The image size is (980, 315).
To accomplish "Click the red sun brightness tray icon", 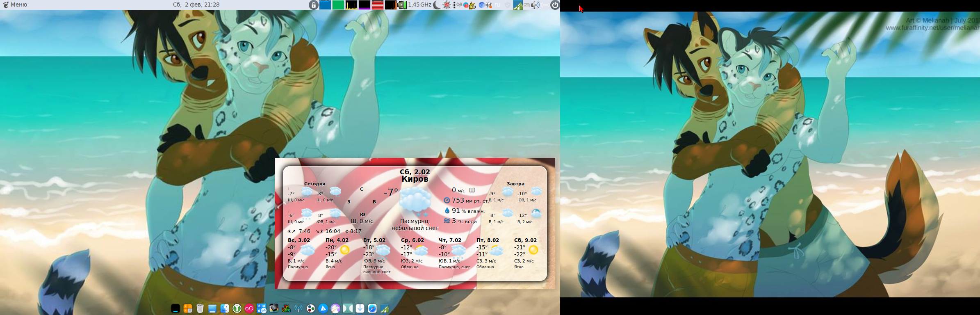I will [x=447, y=5].
